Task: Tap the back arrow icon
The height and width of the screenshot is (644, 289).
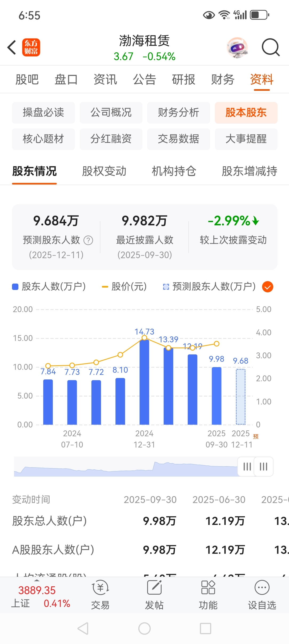Action: [x=12, y=48]
